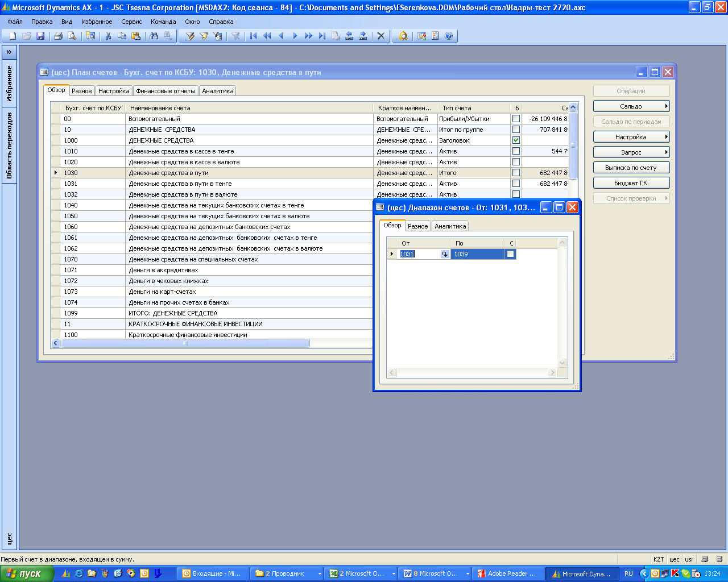Open the Сервис menu
This screenshot has width=728, height=582.
pos(131,22)
